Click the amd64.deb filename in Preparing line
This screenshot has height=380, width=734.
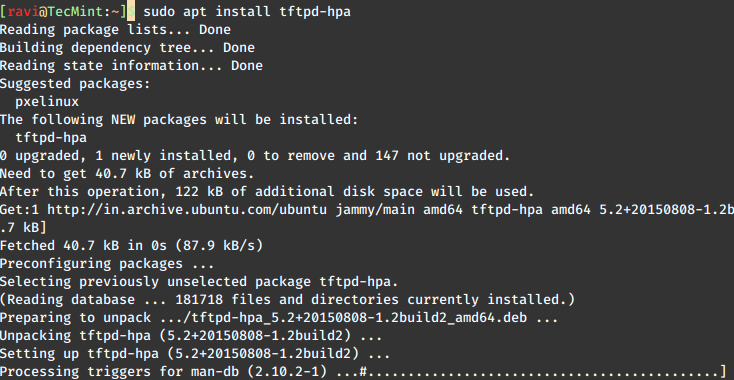point(360,318)
